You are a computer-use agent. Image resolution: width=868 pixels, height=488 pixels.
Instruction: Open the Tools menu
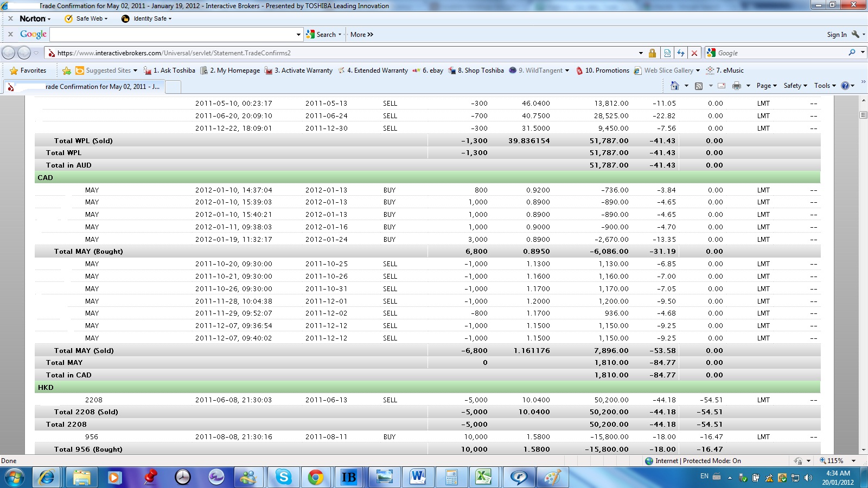pyautogui.click(x=824, y=86)
